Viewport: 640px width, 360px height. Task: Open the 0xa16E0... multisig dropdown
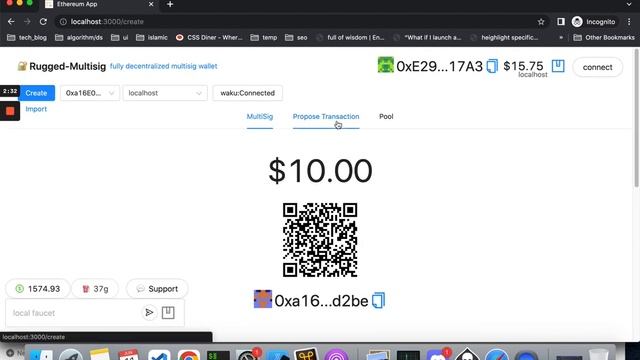pyautogui.click(x=90, y=93)
